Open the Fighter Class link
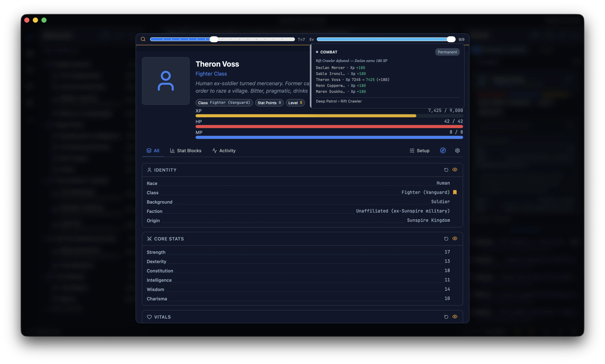The image size is (605, 364). click(211, 74)
